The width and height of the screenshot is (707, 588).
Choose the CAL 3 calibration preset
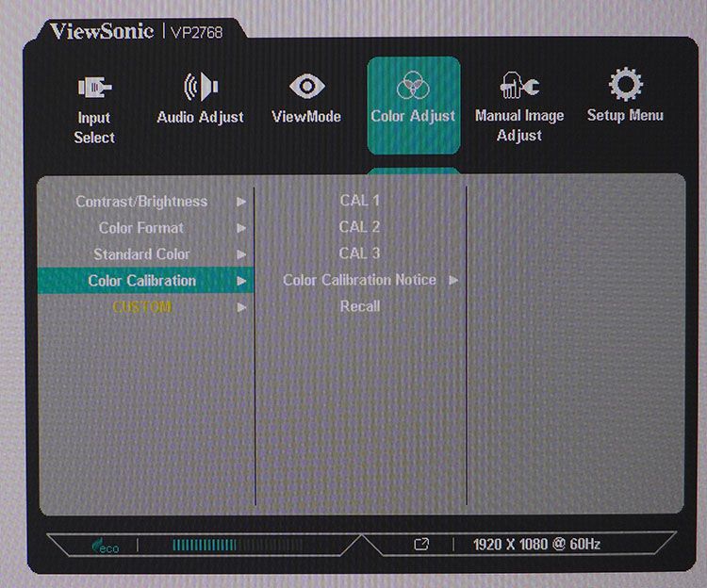360,253
